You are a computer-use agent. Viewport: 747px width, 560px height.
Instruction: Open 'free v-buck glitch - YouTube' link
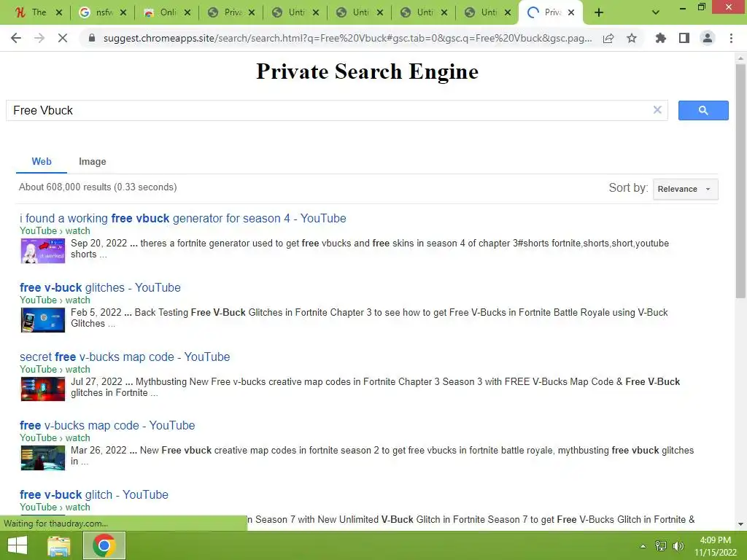94,495
